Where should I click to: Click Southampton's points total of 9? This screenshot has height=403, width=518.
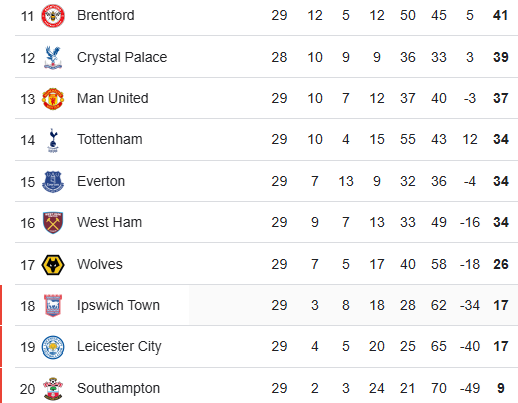click(x=501, y=388)
